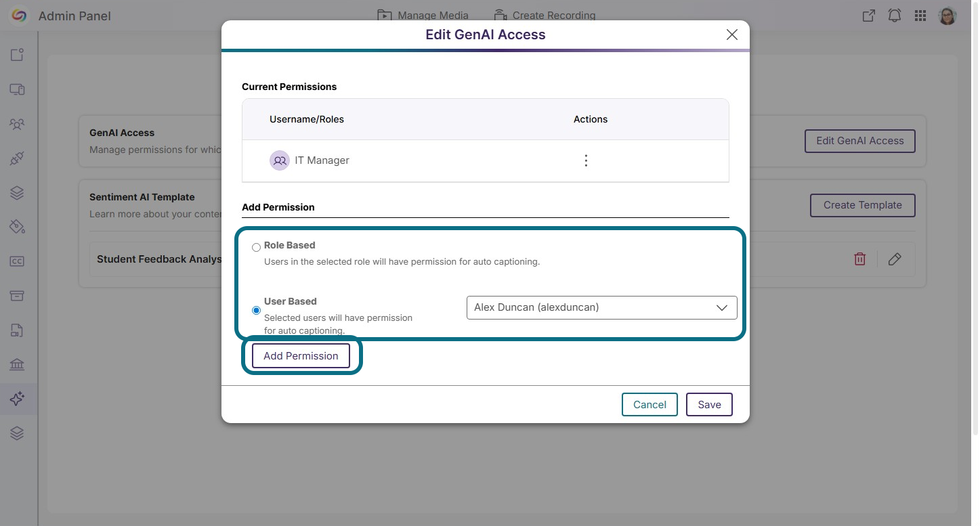This screenshot has height=526, width=980.
Task: Open the paint bucket branding icon in the sidebar
Action: click(x=18, y=227)
